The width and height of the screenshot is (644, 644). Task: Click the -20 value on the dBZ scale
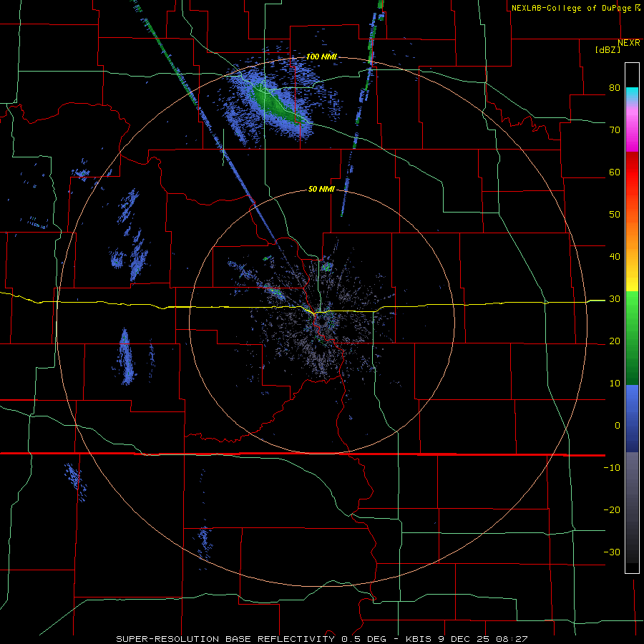(612, 510)
